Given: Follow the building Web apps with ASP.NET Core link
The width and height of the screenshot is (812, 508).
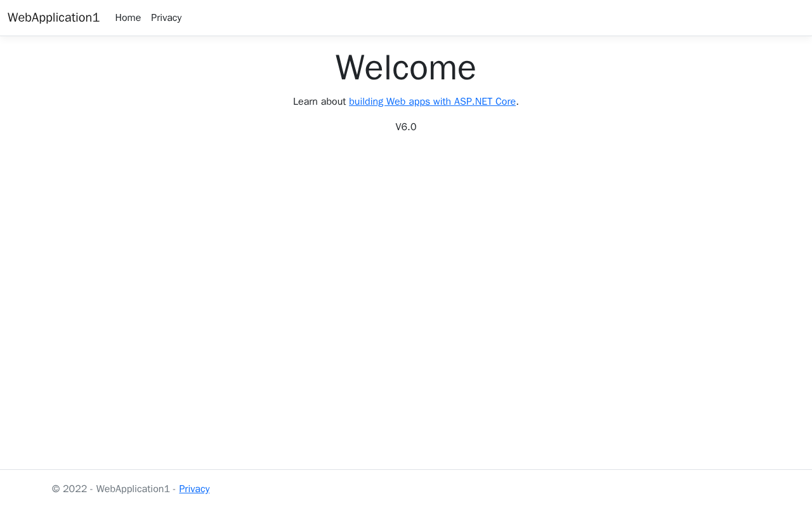Looking at the screenshot, I should (x=432, y=102).
